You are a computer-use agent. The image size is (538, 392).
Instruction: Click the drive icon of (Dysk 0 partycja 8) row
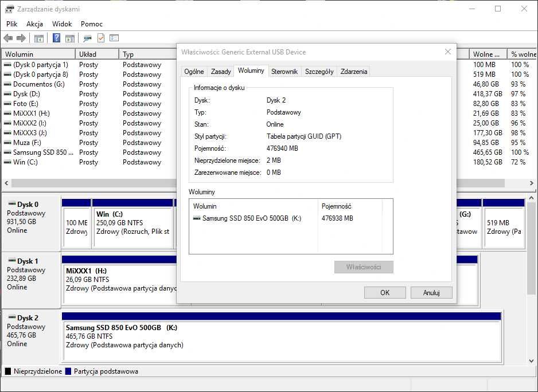coord(7,75)
